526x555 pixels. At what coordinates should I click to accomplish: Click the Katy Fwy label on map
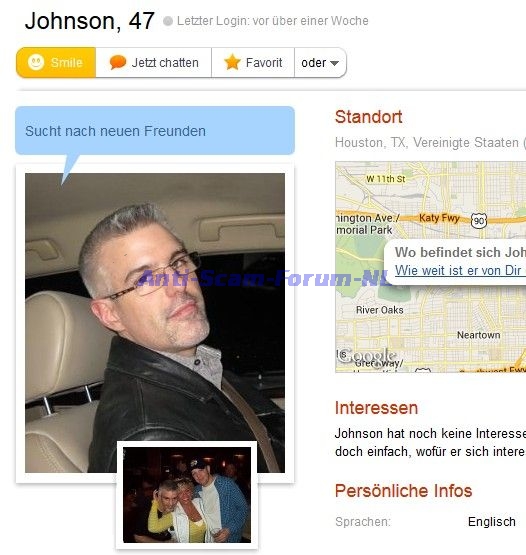coord(439,218)
